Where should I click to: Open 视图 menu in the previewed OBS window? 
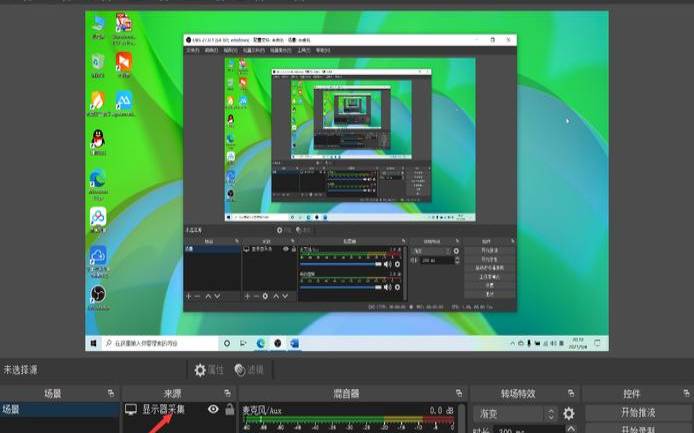(230, 50)
